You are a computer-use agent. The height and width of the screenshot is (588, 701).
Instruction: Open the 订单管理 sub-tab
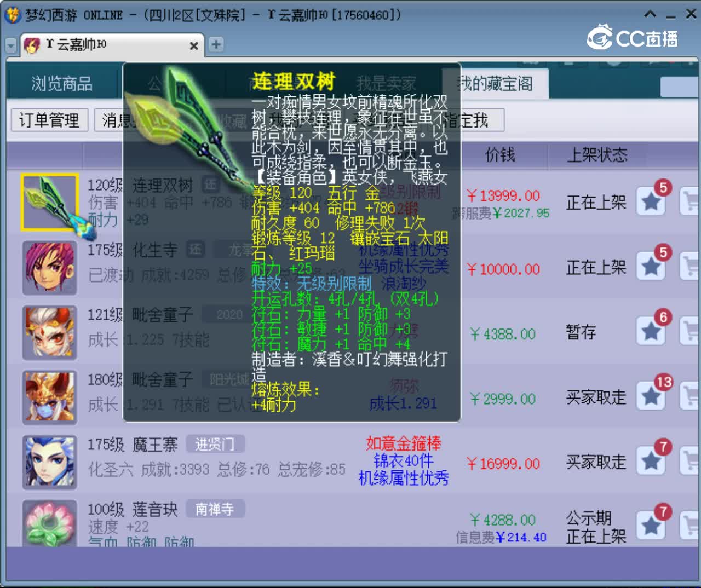(49, 120)
